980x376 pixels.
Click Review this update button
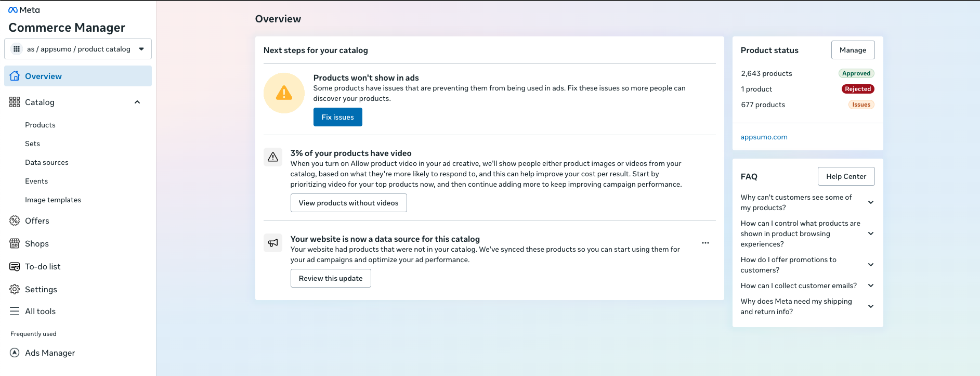tap(331, 278)
